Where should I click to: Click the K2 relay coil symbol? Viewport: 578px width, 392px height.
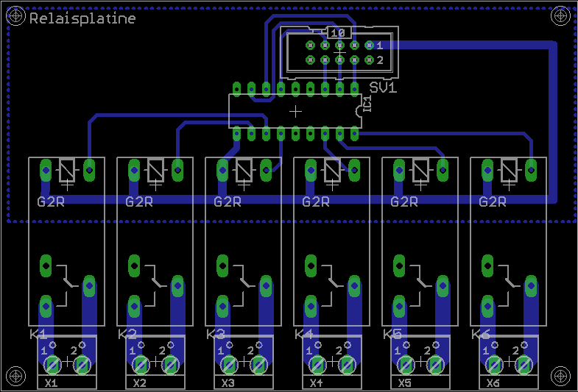coord(155,171)
